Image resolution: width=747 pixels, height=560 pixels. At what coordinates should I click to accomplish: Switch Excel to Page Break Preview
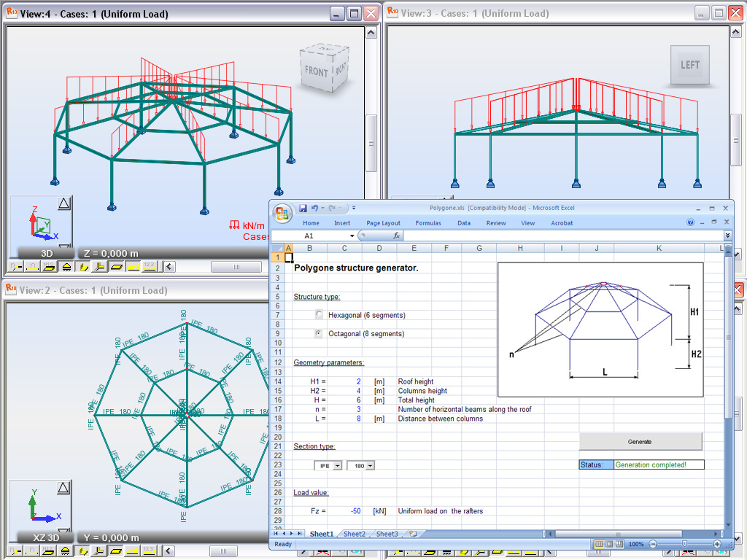[619, 544]
